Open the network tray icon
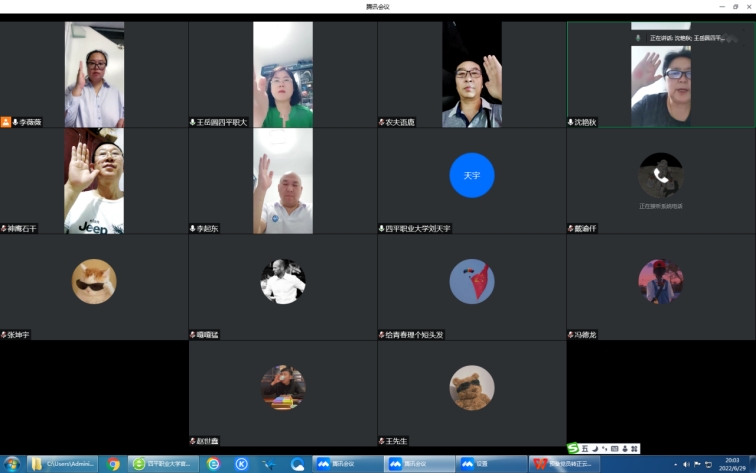Viewport: 756px width, 473px height. 708,465
